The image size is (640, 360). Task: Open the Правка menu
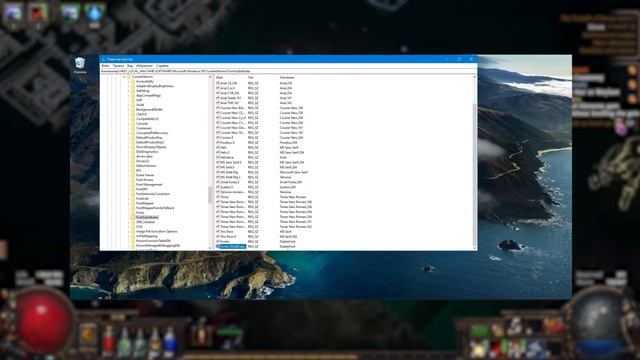pos(118,66)
